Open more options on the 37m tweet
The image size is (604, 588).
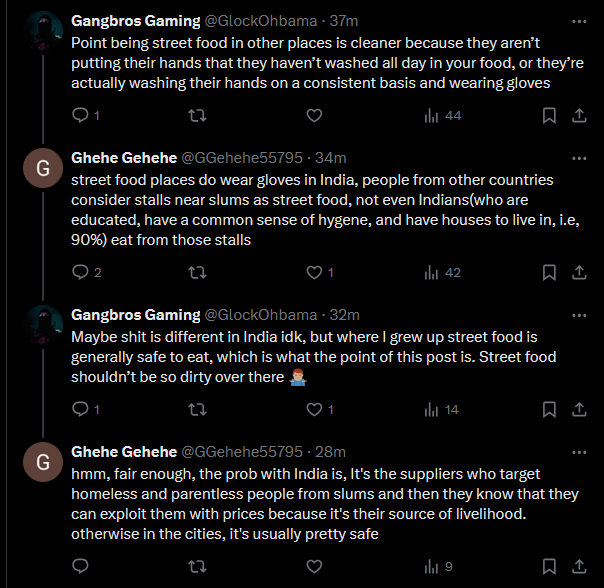tap(579, 21)
